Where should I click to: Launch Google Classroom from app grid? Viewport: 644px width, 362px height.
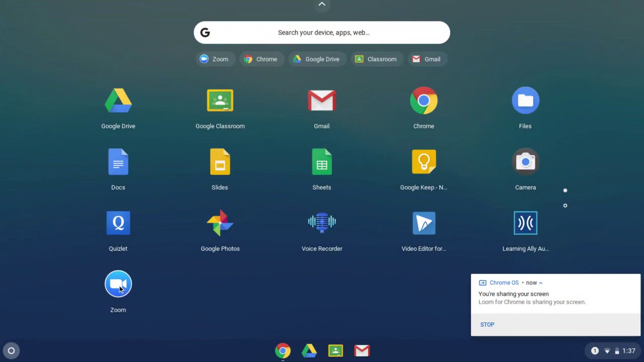pos(220,101)
